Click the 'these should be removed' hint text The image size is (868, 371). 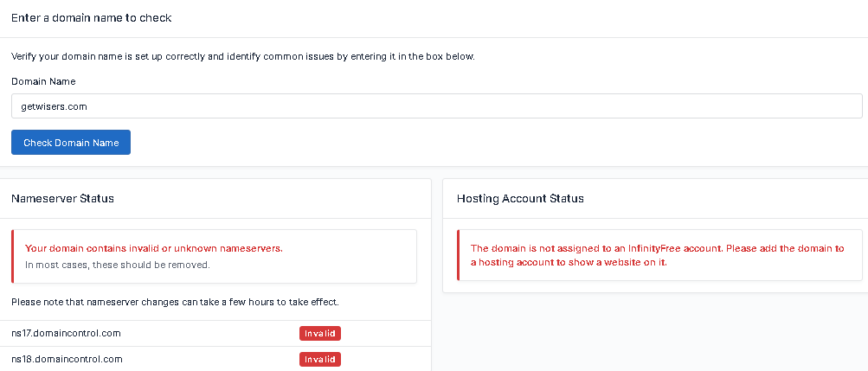[x=117, y=265]
